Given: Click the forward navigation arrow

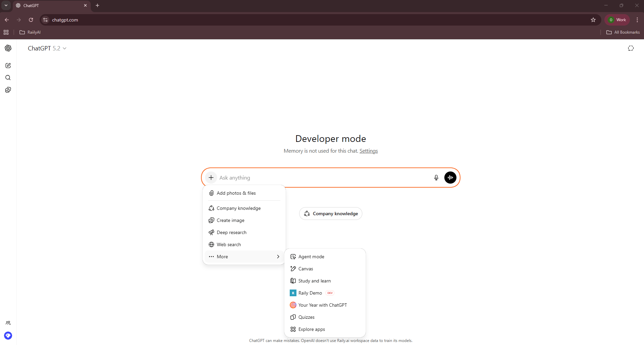Looking at the screenshot, I should tap(19, 20).
